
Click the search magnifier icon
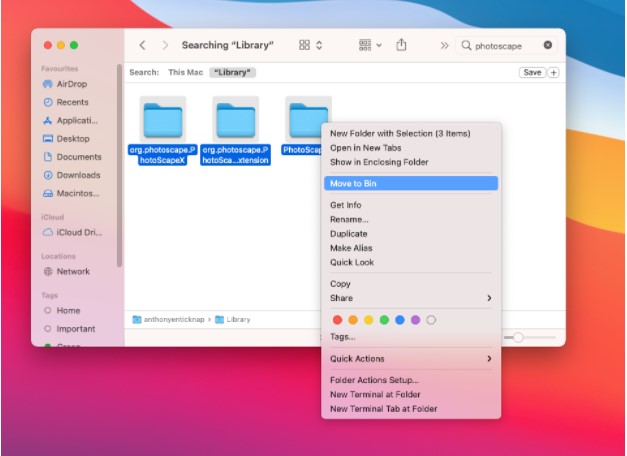tap(466, 45)
